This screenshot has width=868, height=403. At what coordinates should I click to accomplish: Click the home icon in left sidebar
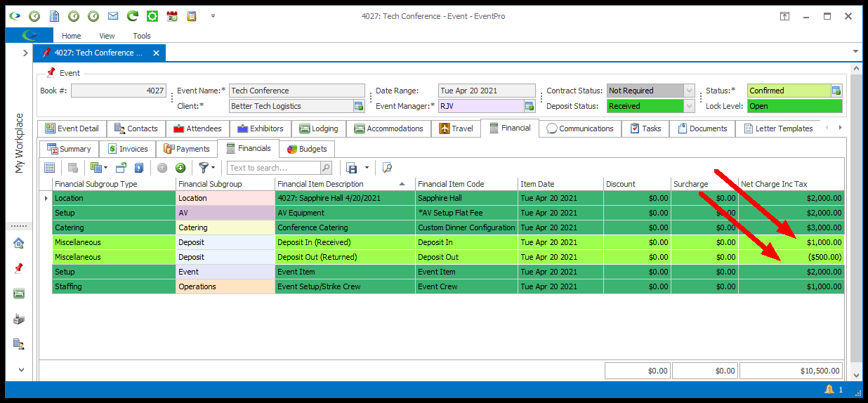tap(19, 243)
